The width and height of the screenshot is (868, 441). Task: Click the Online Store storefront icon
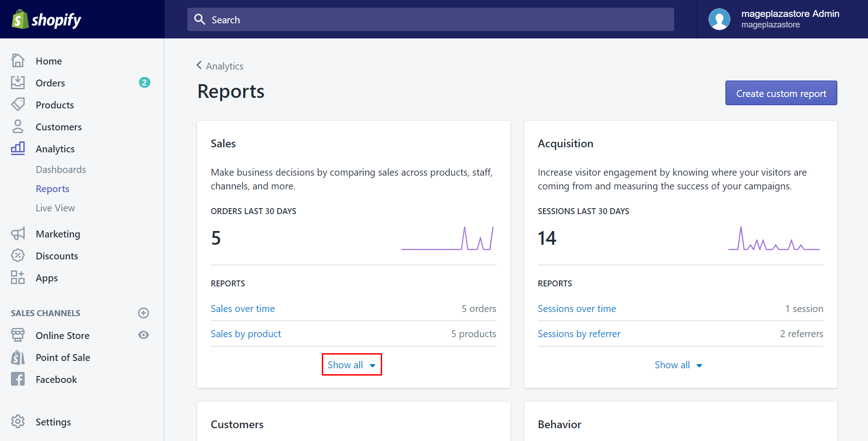pos(18,335)
